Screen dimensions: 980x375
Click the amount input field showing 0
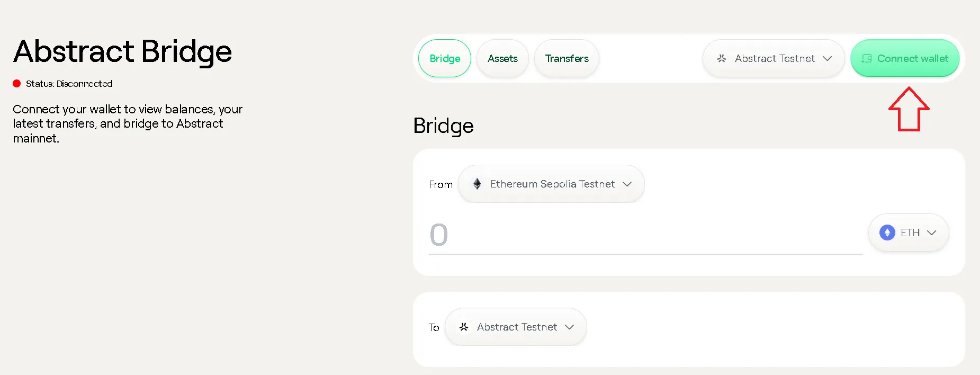[646, 235]
